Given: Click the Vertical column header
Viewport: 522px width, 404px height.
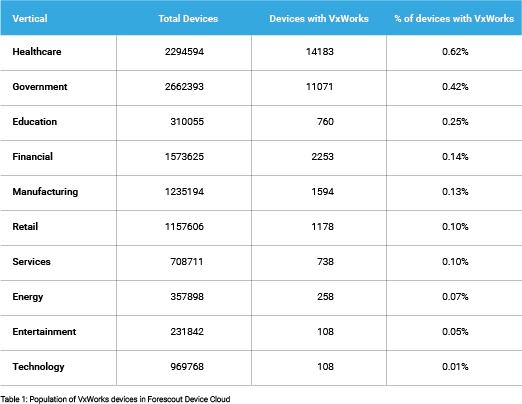Looking at the screenshot, I should point(30,19).
